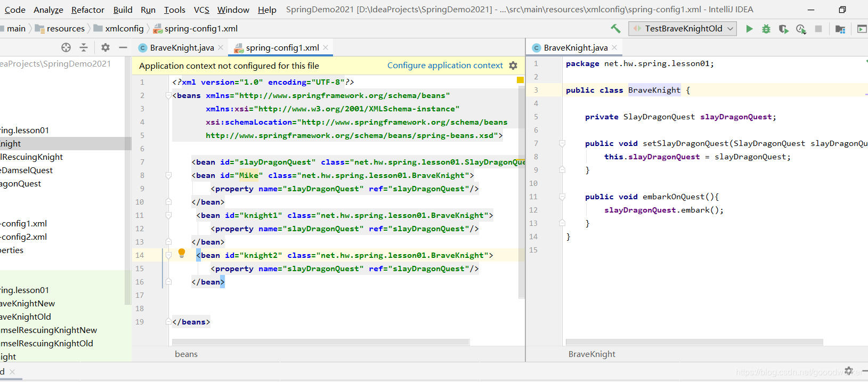Click the Java editor horizontal scrollbar

point(694,342)
